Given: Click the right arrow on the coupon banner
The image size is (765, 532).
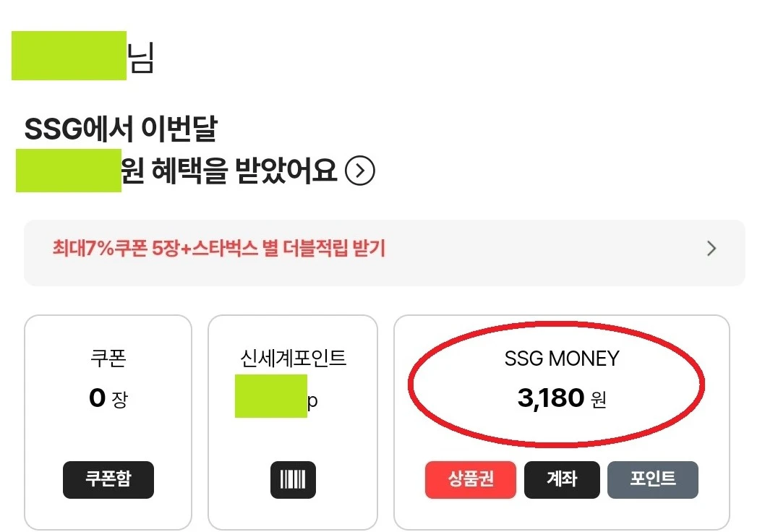Looking at the screenshot, I should pos(711,248).
